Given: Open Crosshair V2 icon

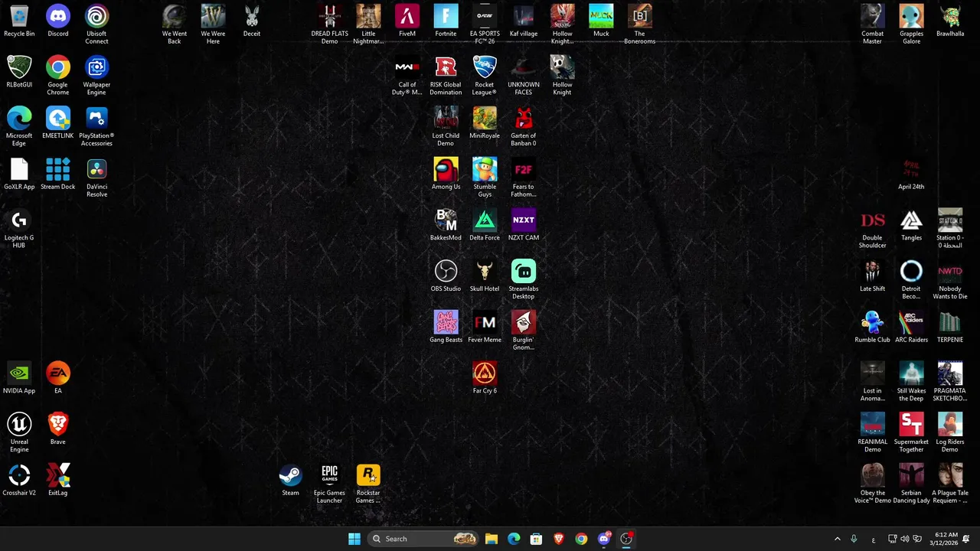Looking at the screenshot, I should point(19,481).
